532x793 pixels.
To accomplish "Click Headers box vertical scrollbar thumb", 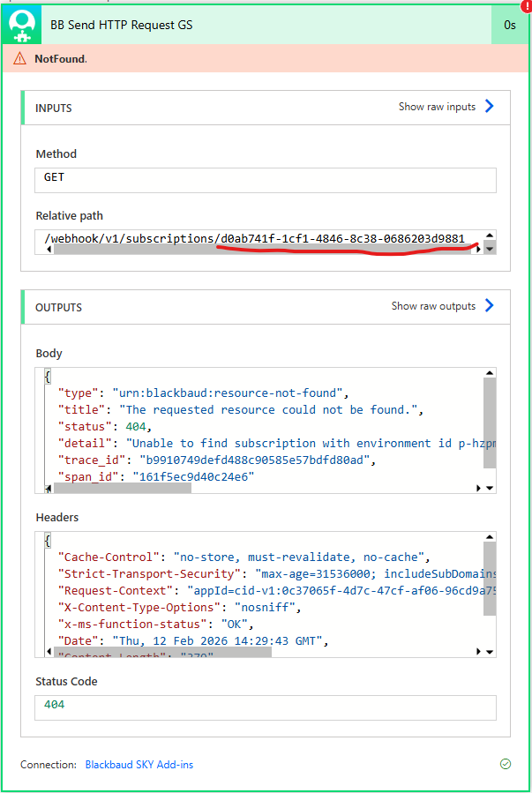I will coord(490,579).
